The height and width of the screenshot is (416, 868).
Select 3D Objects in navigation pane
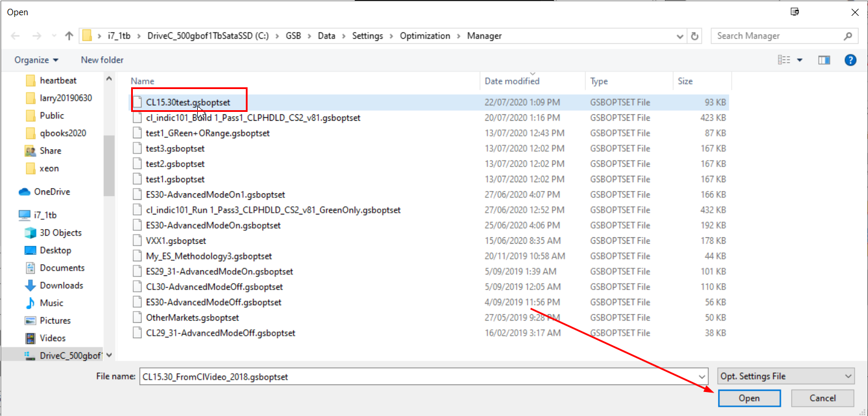pyautogui.click(x=60, y=233)
